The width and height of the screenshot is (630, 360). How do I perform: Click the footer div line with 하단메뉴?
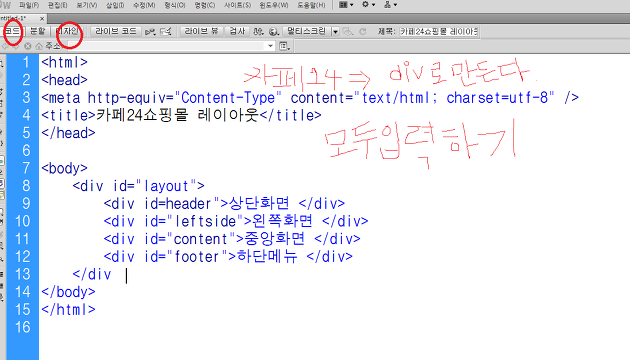[228, 256]
